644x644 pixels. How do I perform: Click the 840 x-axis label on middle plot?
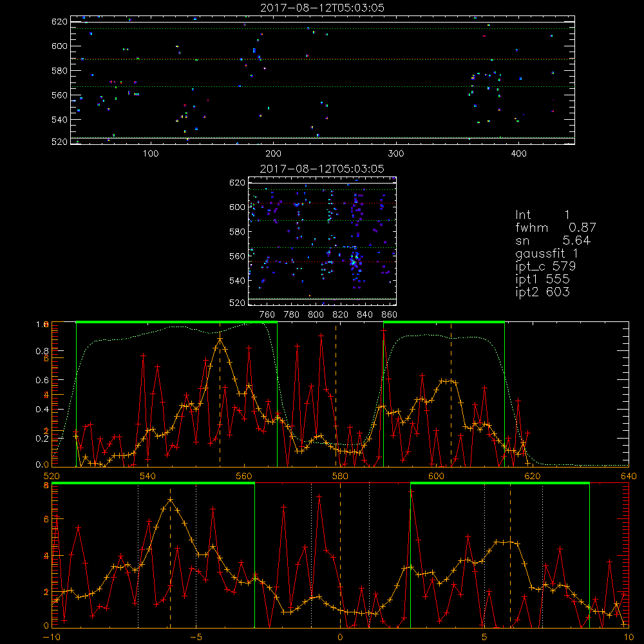point(365,315)
